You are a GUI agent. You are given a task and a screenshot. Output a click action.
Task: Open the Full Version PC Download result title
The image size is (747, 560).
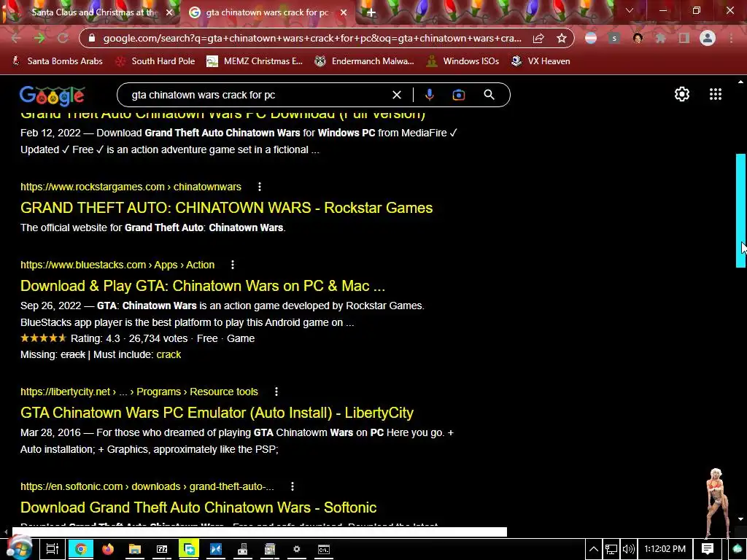(x=222, y=114)
